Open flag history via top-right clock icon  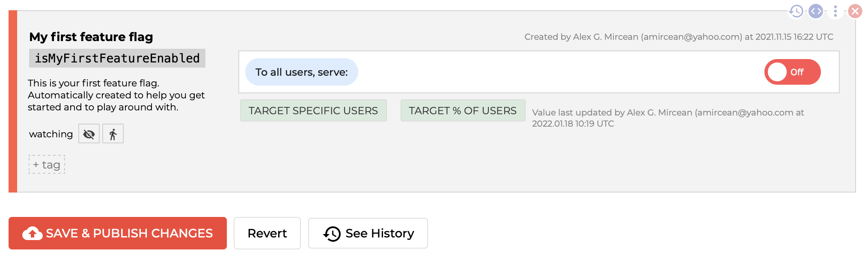click(796, 11)
